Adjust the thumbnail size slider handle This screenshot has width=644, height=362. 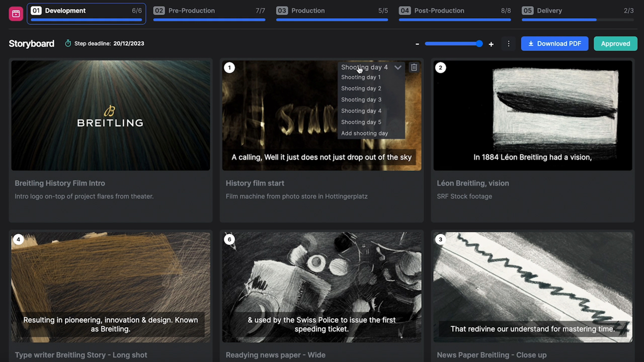tap(479, 44)
